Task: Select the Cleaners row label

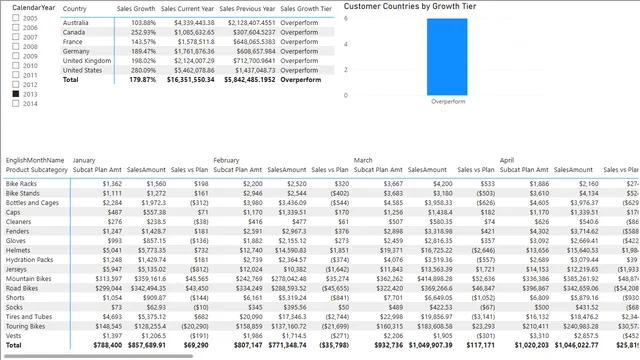Action: pyautogui.click(x=18, y=222)
